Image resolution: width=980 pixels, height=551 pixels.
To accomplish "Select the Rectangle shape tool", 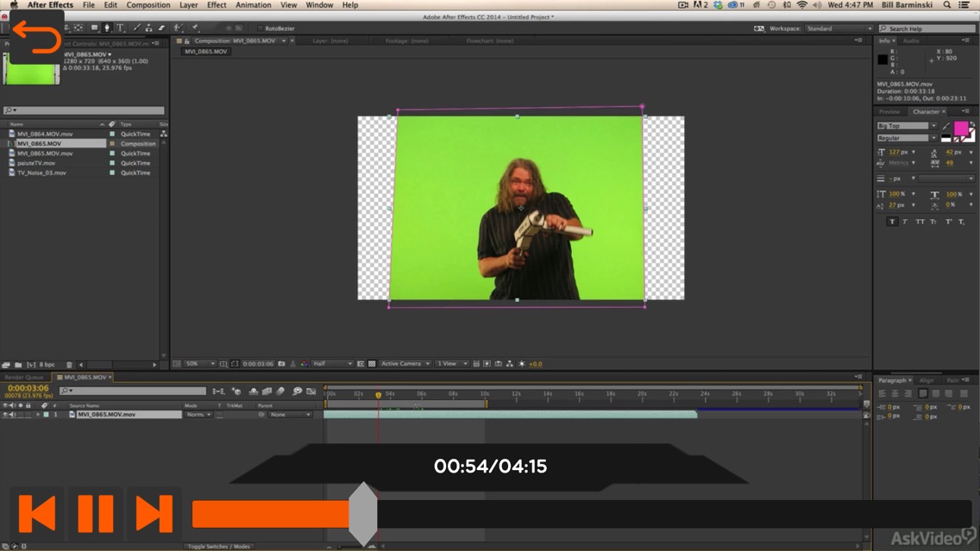I will coord(94,28).
